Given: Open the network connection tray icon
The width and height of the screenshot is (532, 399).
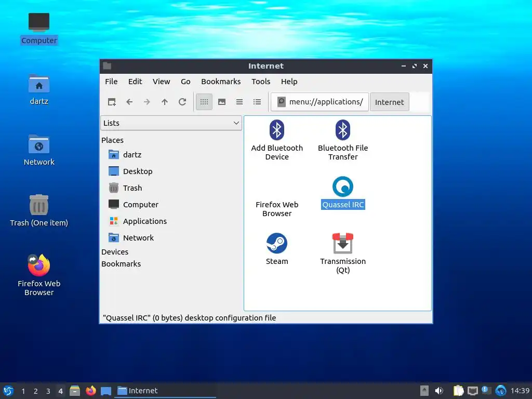Looking at the screenshot, I should [473, 391].
